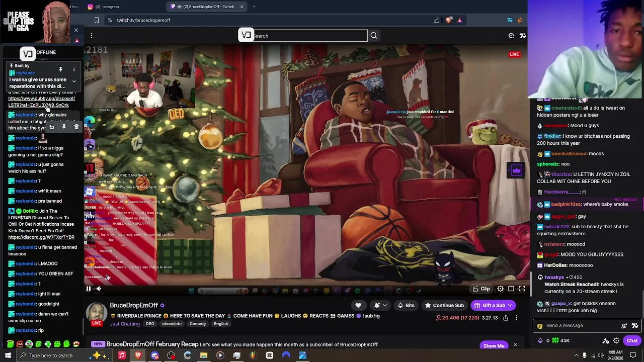Expand the pinned rraybandz message chevron
644x362 pixels.
coord(74,81)
